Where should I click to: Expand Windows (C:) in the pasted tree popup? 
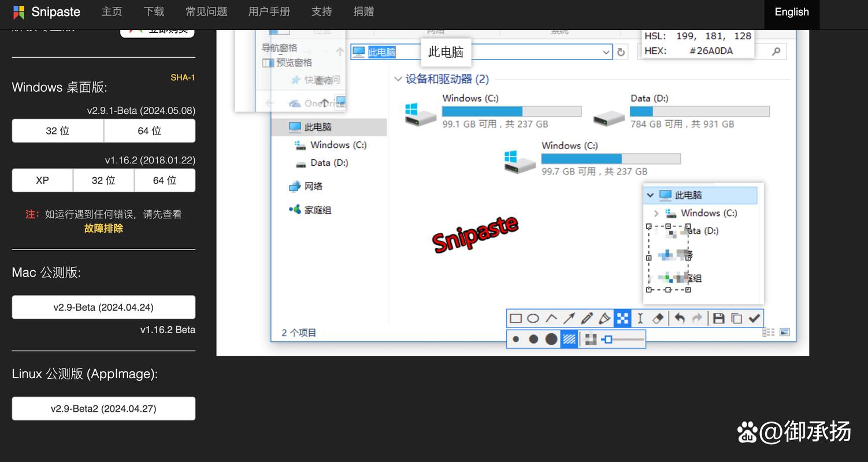pyautogui.click(x=656, y=213)
